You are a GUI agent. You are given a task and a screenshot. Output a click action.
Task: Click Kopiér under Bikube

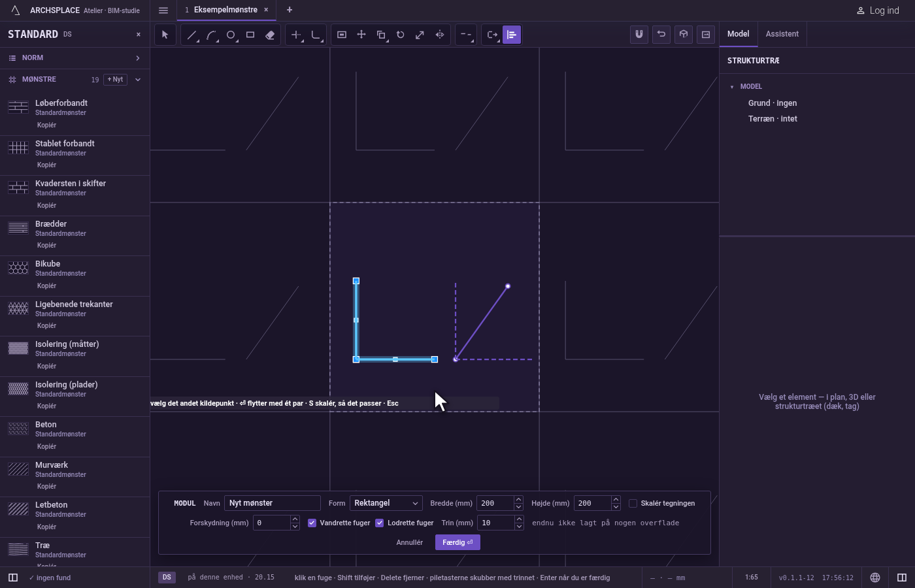47,286
